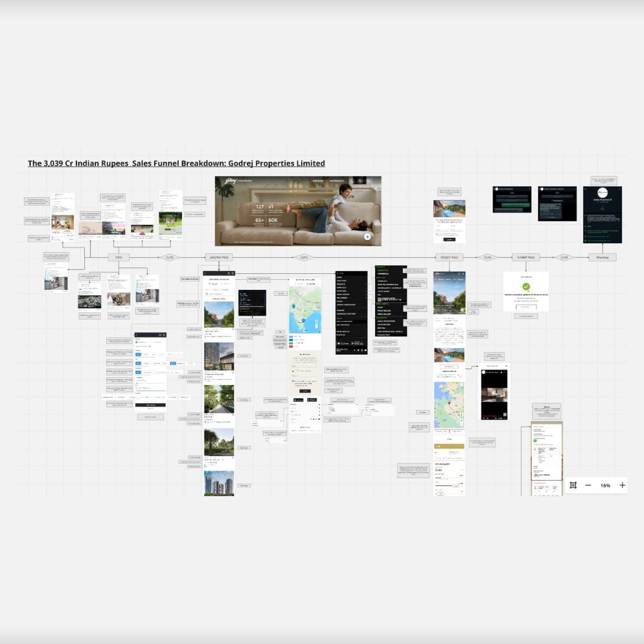This screenshot has height=644, width=644.
Task: Select the CLICK diamond between TOFU and LANDING PAGE
Action: click(169, 258)
